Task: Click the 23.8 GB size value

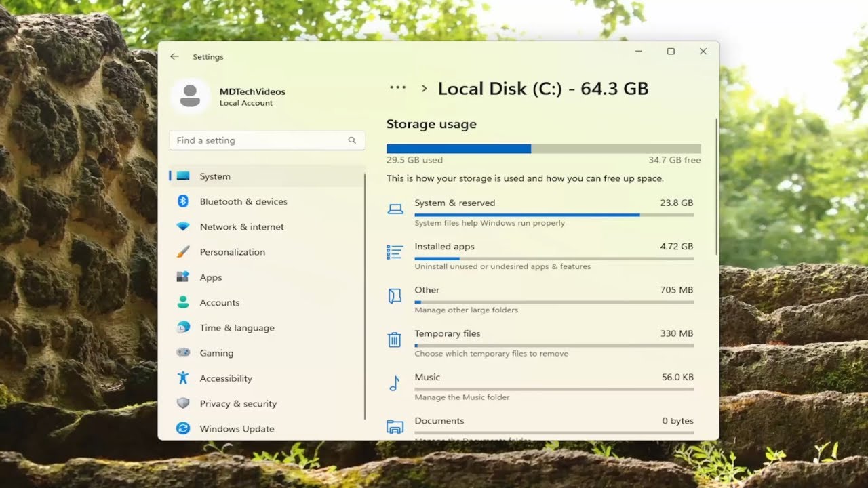Action: (677, 203)
